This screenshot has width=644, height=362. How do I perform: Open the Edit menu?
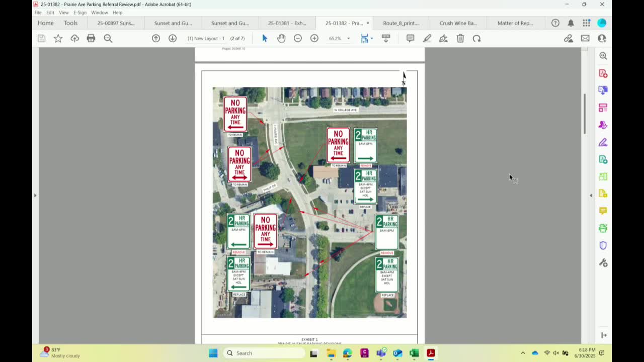(50, 13)
